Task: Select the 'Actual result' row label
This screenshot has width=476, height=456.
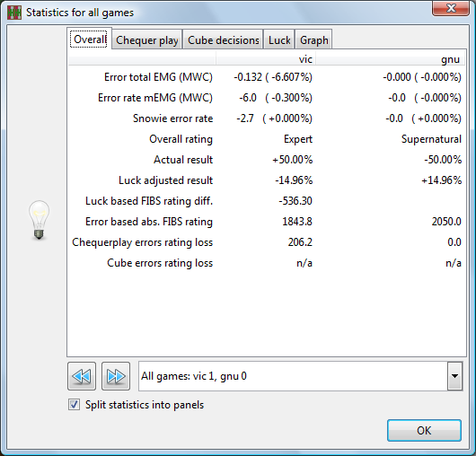Action: (183, 160)
